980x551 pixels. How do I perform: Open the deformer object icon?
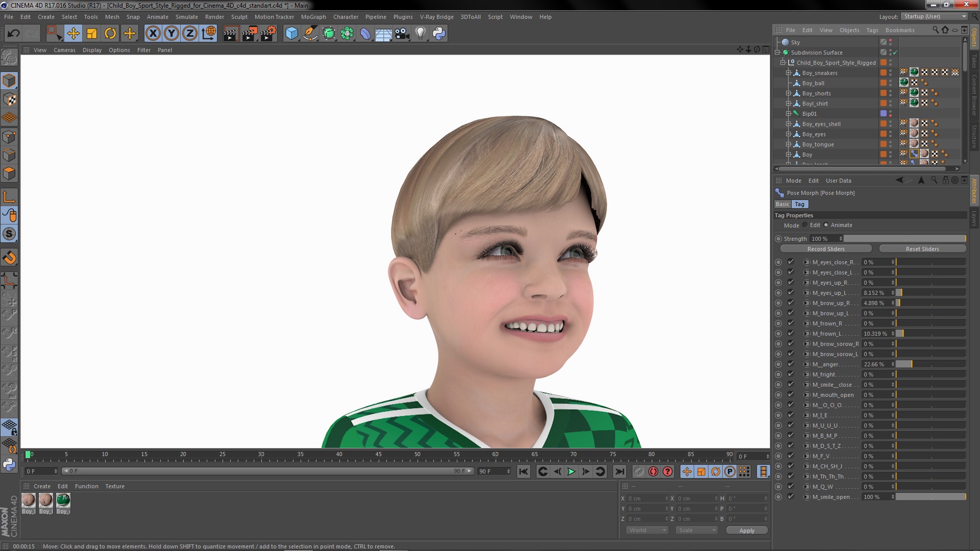[x=365, y=34]
